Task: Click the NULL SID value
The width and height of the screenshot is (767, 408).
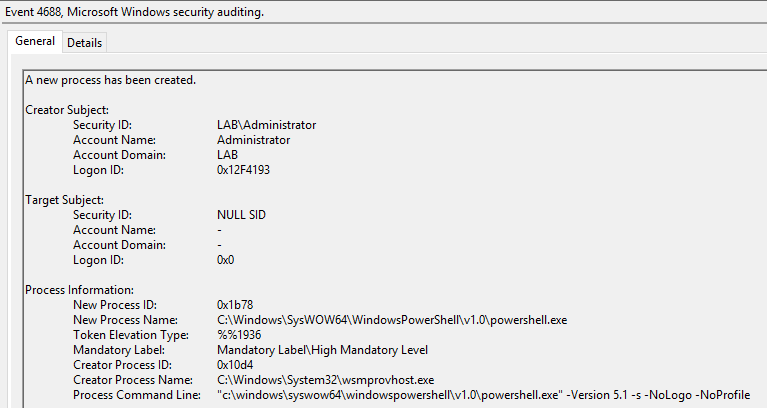Action: (x=241, y=215)
